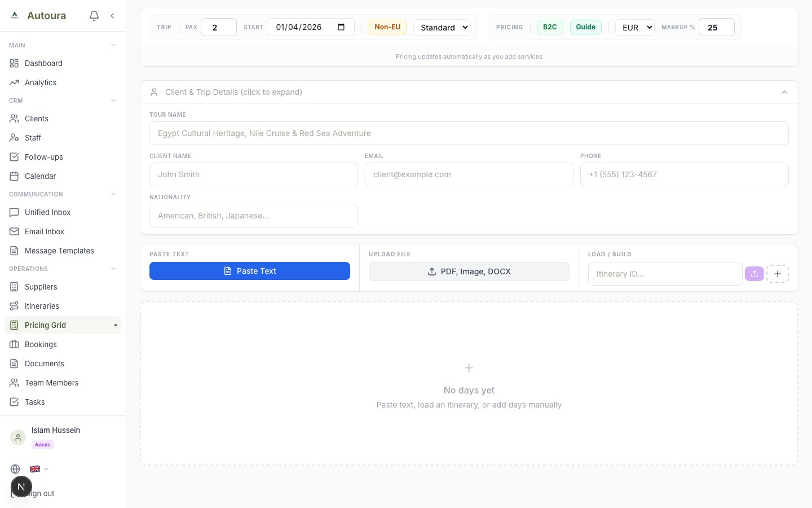The image size is (812, 508).
Task: Navigate to Itineraries
Action: (63, 306)
